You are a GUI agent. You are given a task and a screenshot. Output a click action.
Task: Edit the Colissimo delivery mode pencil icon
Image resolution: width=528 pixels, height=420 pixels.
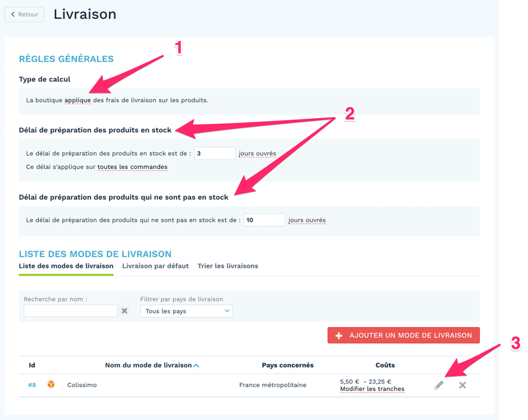click(x=439, y=385)
